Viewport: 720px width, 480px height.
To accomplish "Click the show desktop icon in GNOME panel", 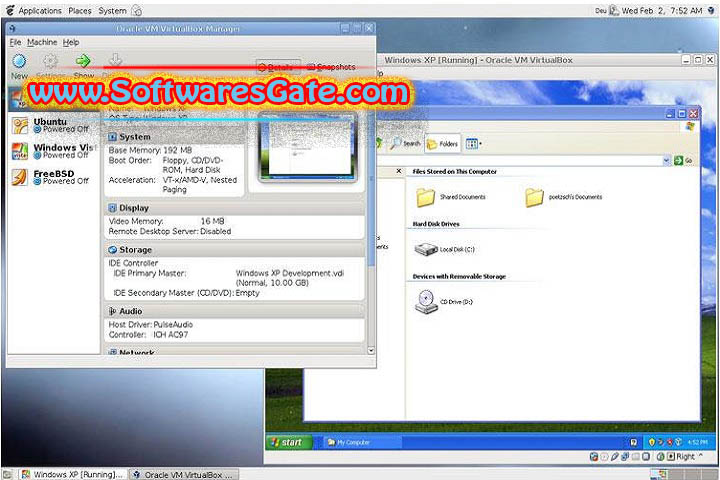I will click(x=8, y=474).
